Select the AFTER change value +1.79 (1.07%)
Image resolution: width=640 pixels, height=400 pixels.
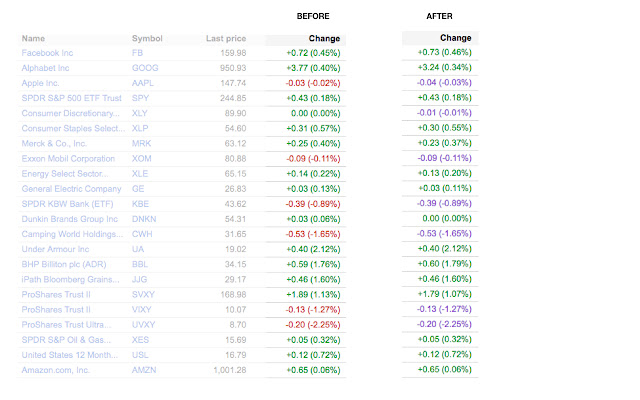pos(444,294)
